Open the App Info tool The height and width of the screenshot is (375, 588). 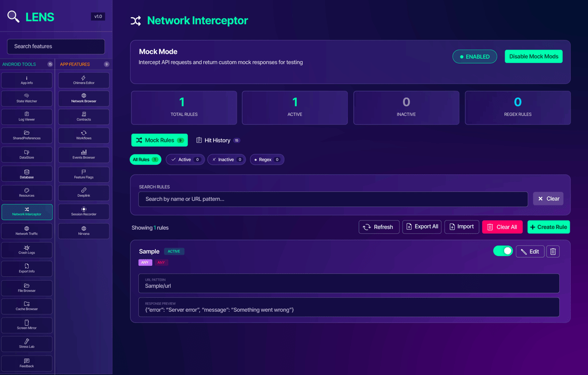(x=26, y=80)
